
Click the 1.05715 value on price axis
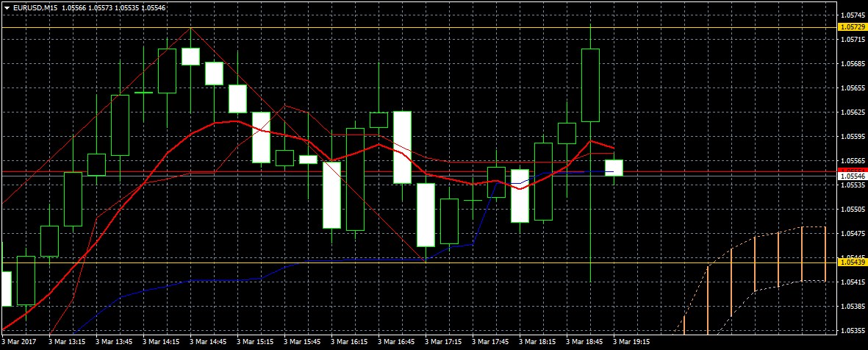853,39
